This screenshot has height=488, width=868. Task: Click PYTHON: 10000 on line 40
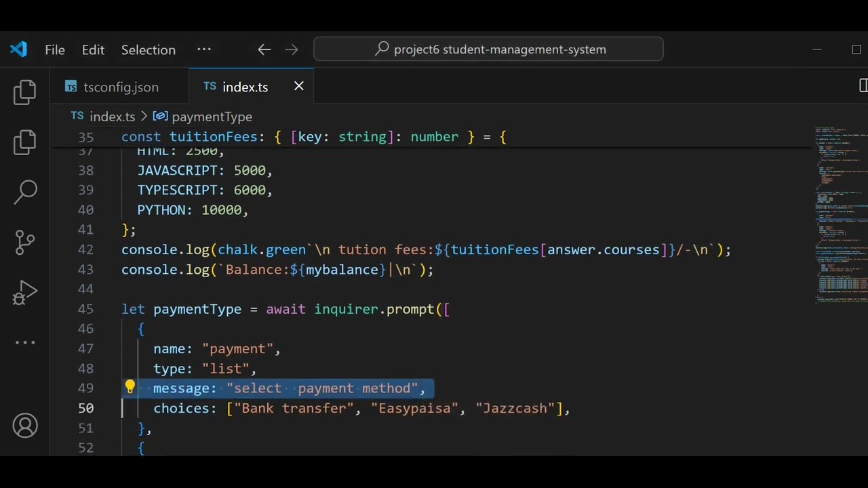pos(193,210)
